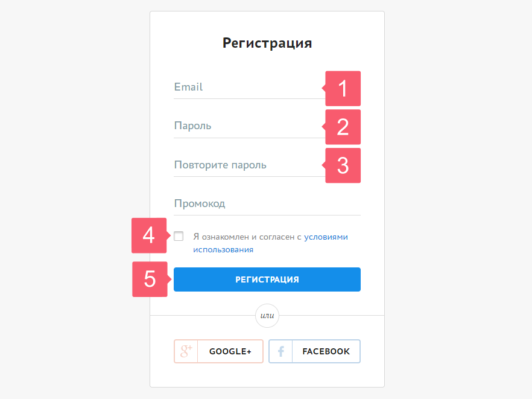Click the Facebook f logo icon
The height and width of the screenshot is (399, 532).
[280, 351]
